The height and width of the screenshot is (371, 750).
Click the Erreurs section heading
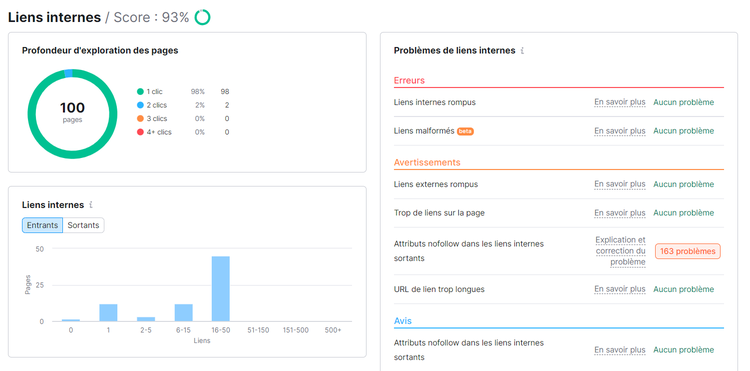(409, 80)
